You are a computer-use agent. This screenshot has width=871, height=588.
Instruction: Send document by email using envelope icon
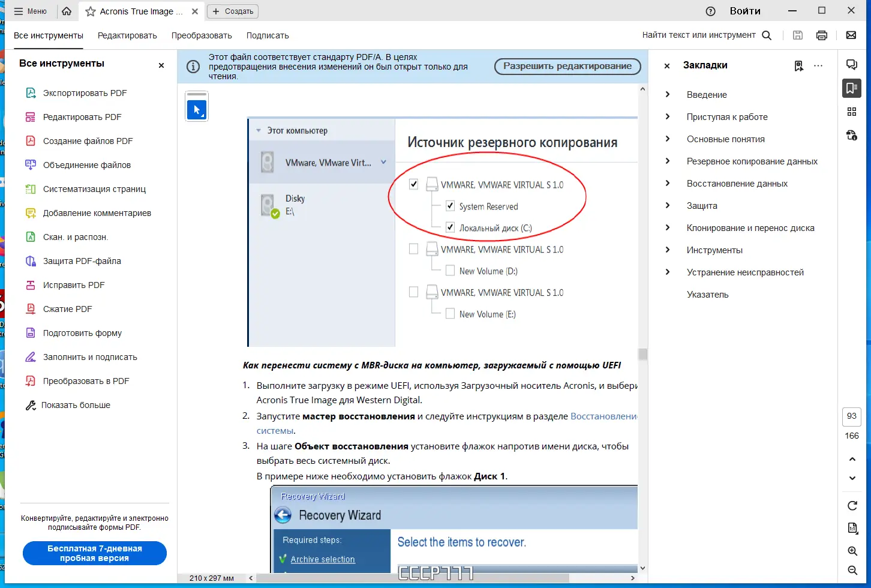pyautogui.click(x=851, y=35)
